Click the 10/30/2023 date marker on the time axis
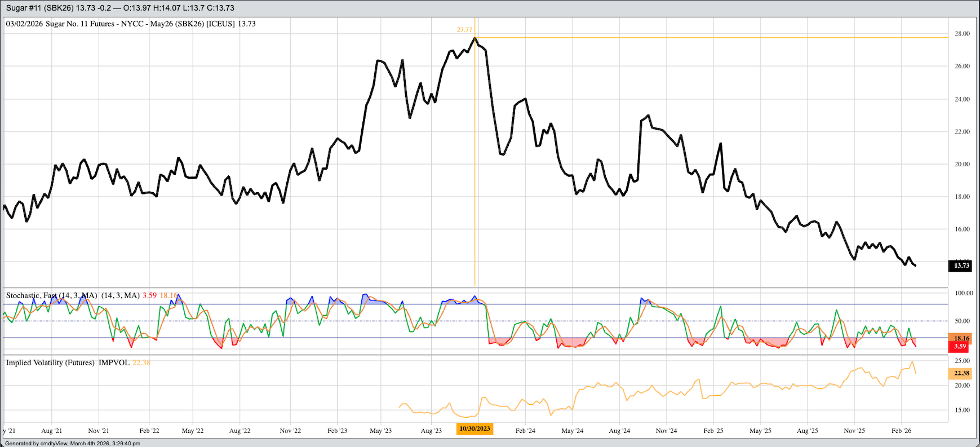This screenshot has height=447, width=980. 475,429
